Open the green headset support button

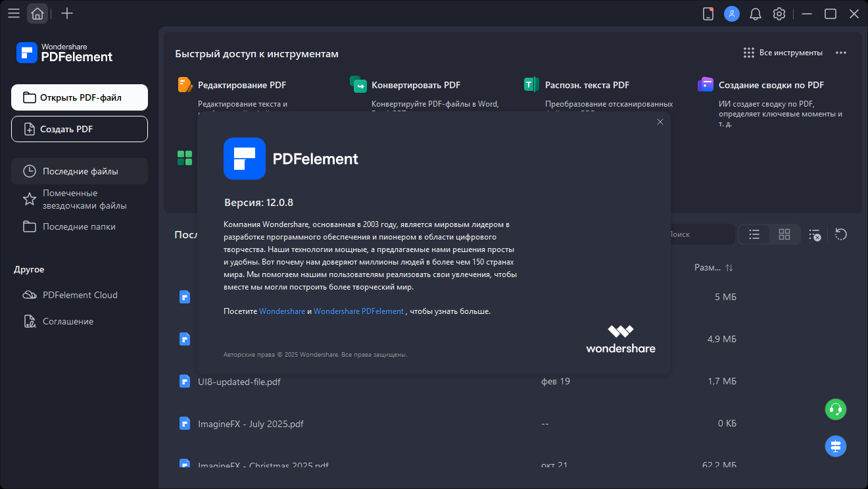coord(836,409)
